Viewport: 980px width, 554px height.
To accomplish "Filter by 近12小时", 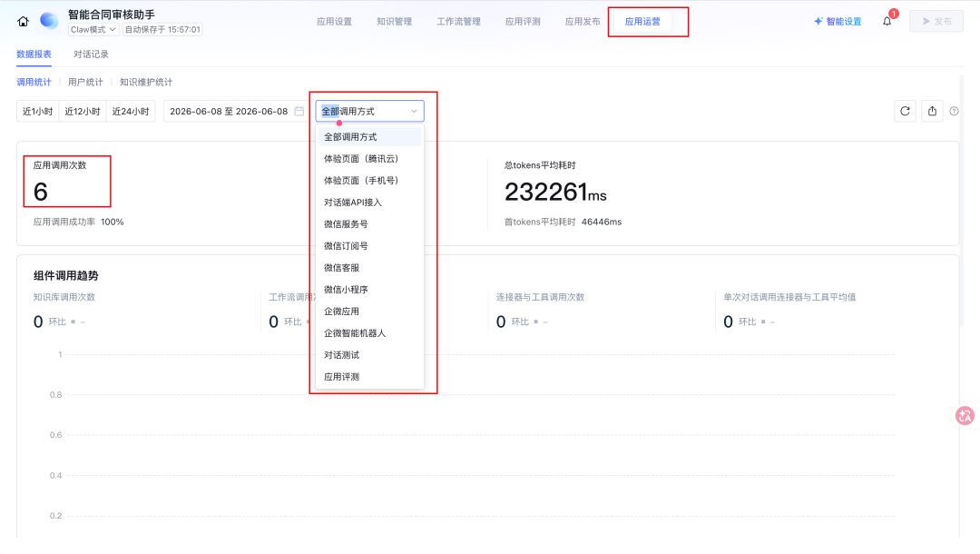I will (x=83, y=112).
